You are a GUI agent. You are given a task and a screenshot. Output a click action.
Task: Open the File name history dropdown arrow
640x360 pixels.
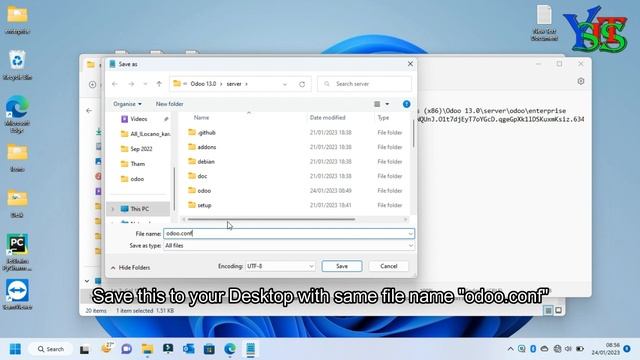[x=411, y=233]
